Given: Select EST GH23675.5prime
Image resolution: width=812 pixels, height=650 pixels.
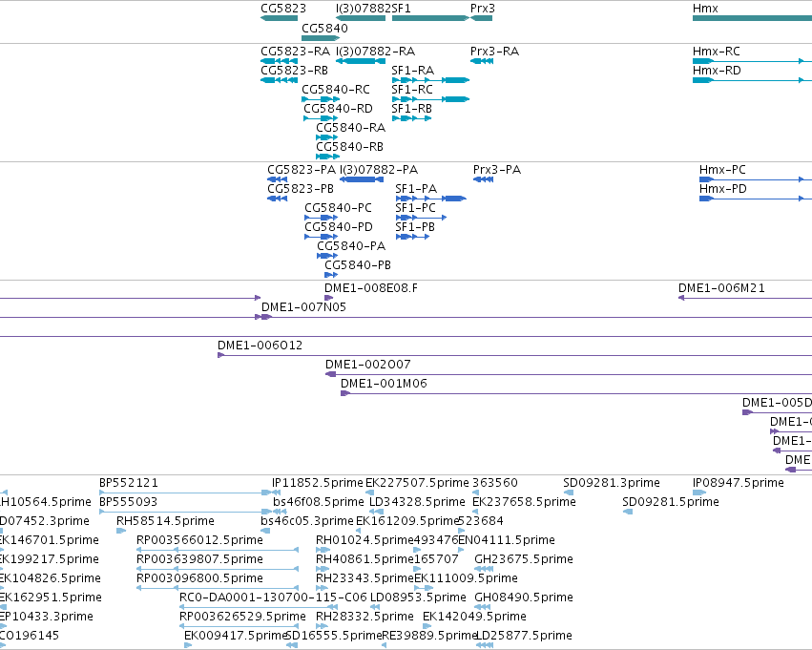Looking at the screenshot, I should [524, 560].
